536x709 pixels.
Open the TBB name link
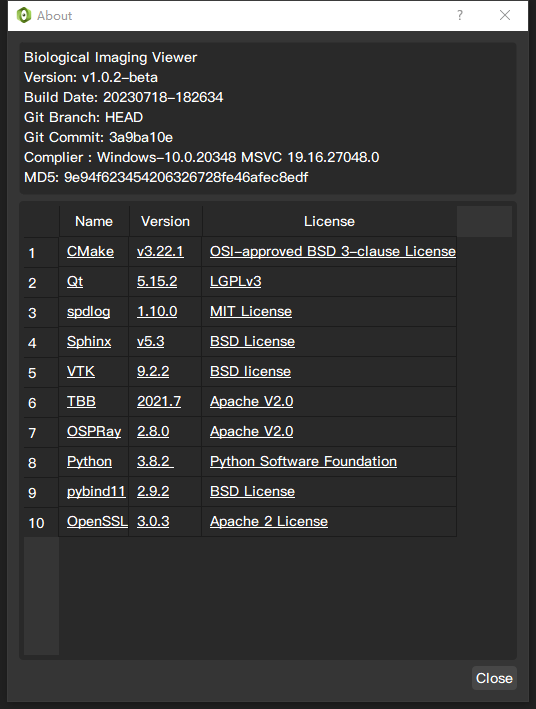(81, 402)
